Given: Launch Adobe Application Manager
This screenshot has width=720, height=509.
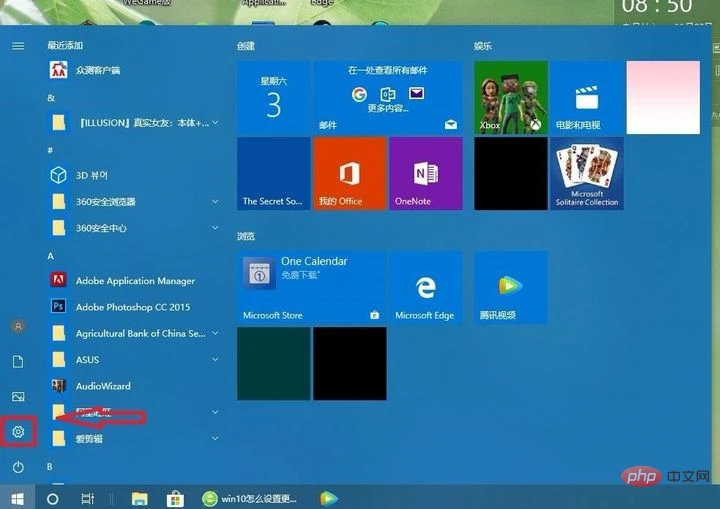Looking at the screenshot, I should point(135,280).
